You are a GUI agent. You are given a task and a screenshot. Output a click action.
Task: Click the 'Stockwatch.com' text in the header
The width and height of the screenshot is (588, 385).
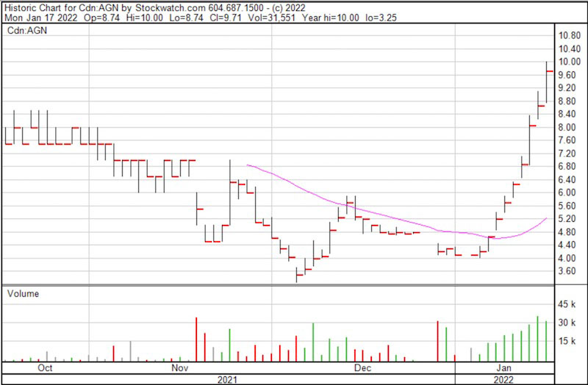tap(171, 7)
